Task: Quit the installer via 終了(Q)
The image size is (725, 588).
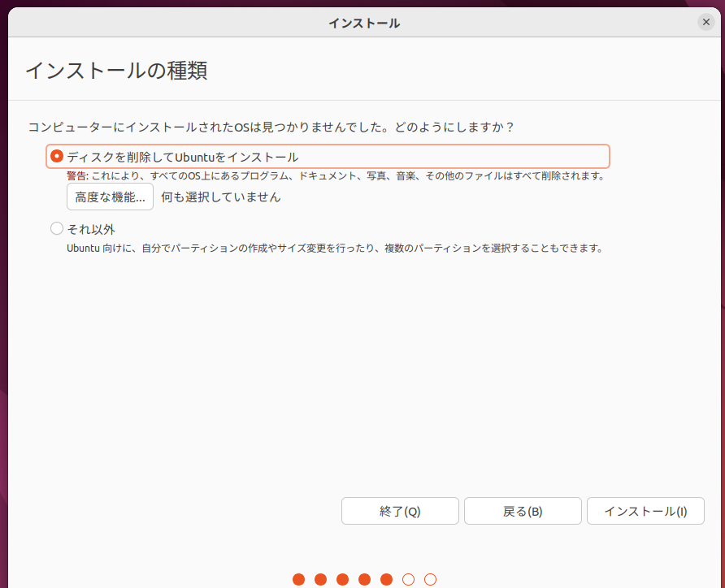Action: 400,511
